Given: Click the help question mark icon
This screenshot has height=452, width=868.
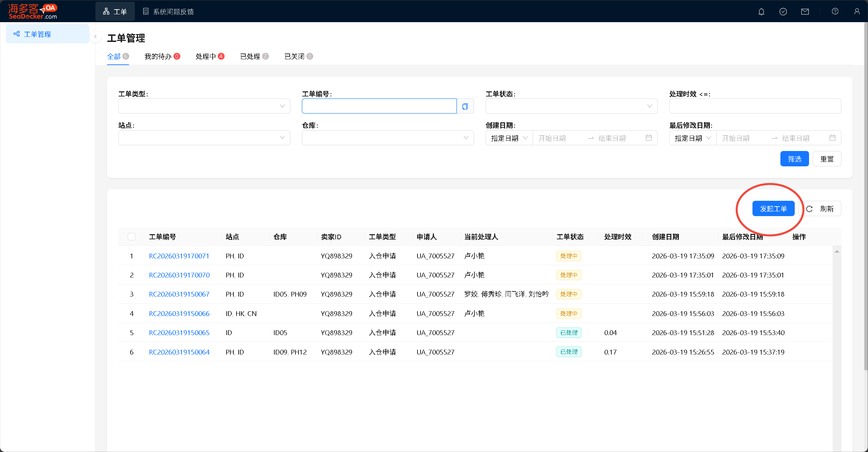Looking at the screenshot, I should pyautogui.click(x=835, y=12).
